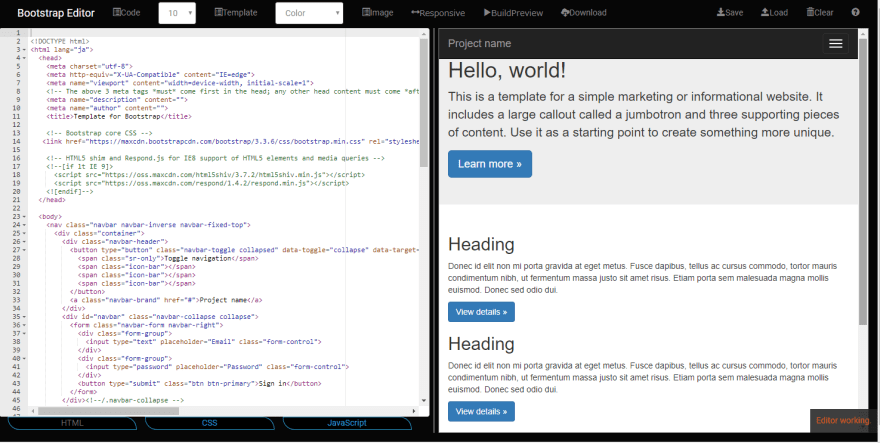
Task: Click the first View details button
Action: [481, 312]
